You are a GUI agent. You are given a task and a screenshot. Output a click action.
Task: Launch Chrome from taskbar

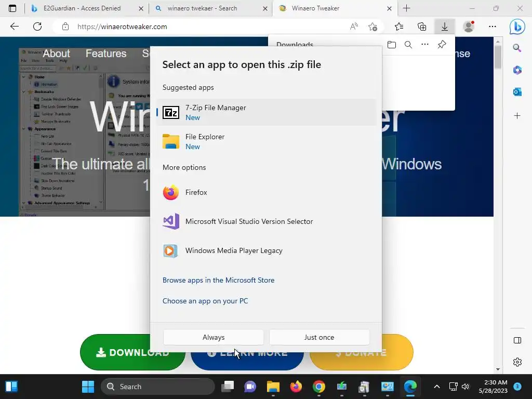[x=318, y=387]
